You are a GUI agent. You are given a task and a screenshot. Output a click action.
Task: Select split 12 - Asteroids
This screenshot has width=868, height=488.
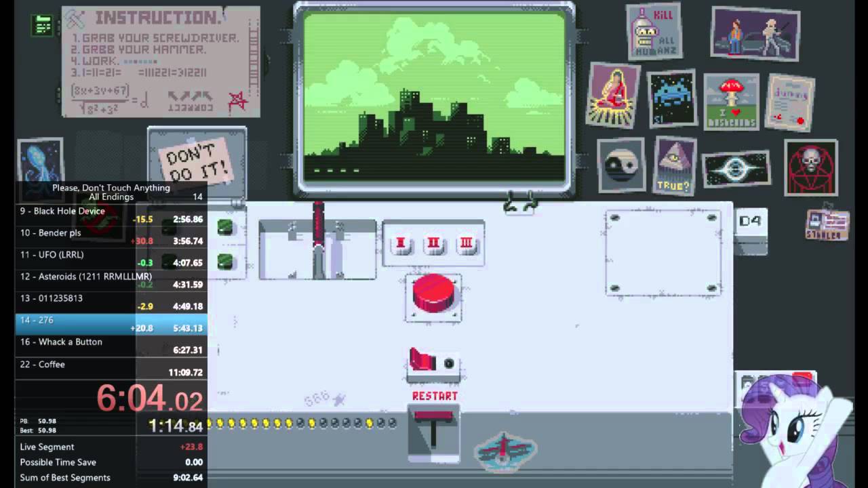point(111,281)
